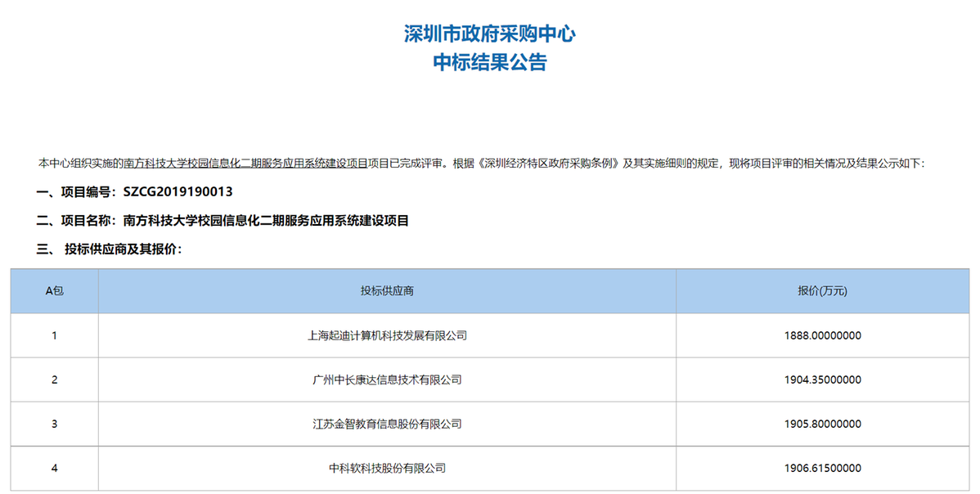The image size is (980, 494).
Task: Click row number 1 cell
Action: point(54,335)
